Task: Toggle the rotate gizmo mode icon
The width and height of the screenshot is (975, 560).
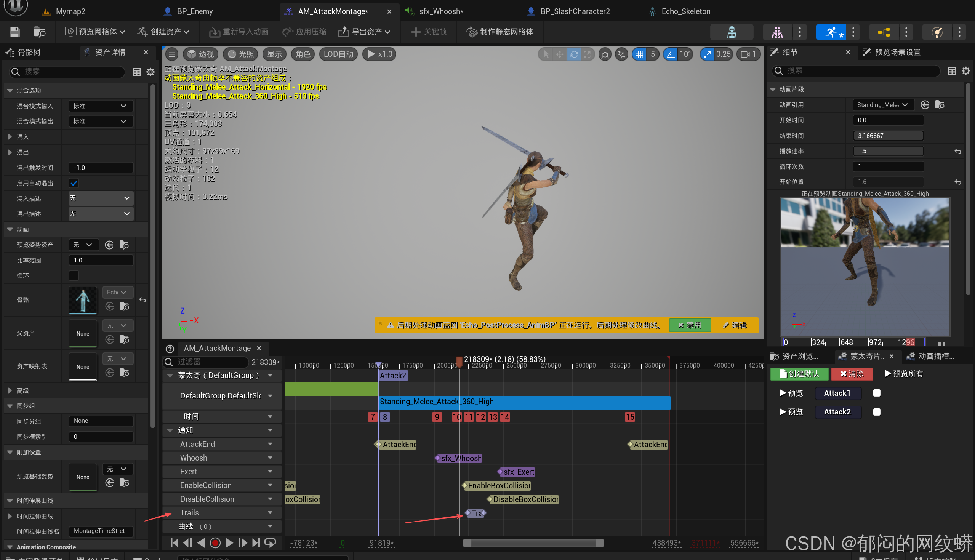Action: click(x=573, y=54)
